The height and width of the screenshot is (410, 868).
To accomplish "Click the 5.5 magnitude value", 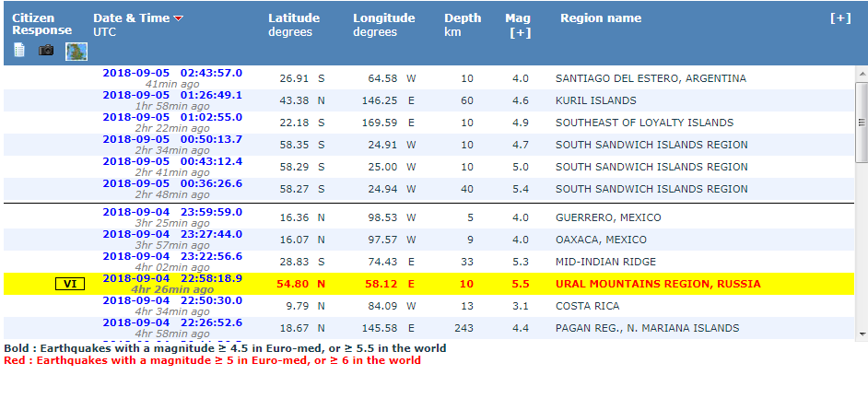I will pos(521,285).
